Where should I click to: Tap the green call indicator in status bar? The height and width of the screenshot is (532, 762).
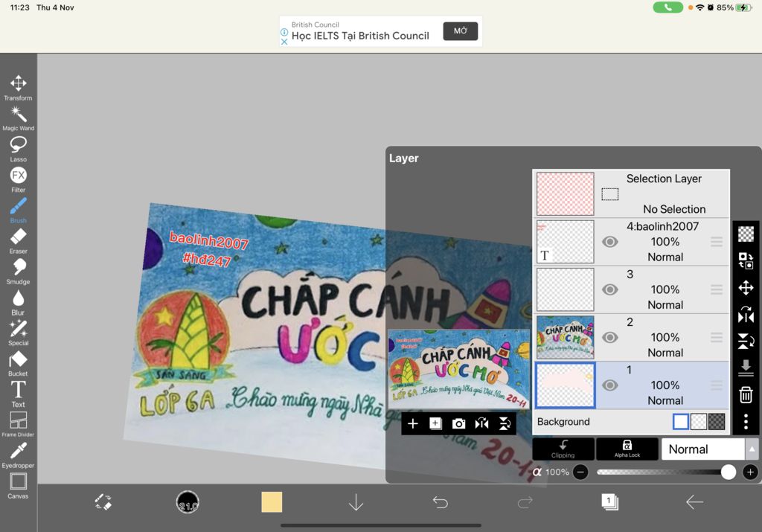pos(667,7)
